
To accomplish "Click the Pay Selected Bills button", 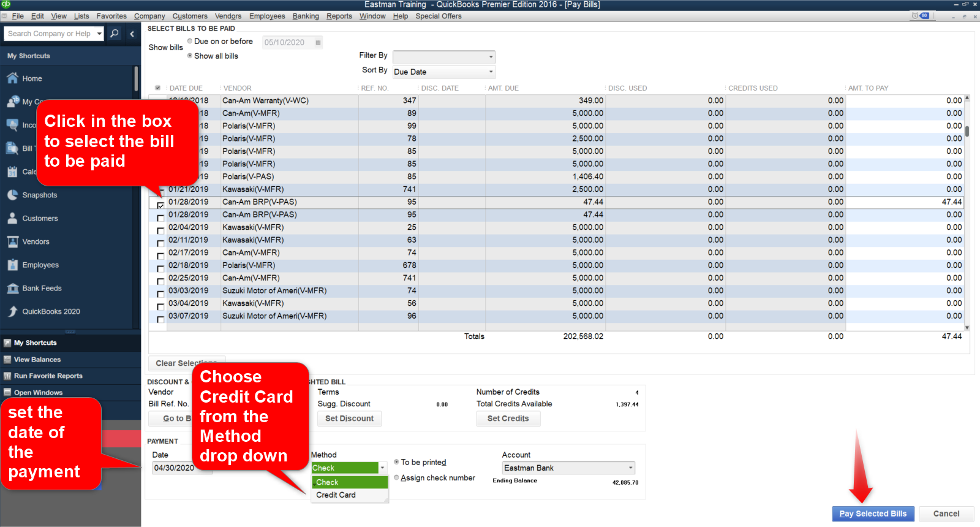I will [x=873, y=514].
